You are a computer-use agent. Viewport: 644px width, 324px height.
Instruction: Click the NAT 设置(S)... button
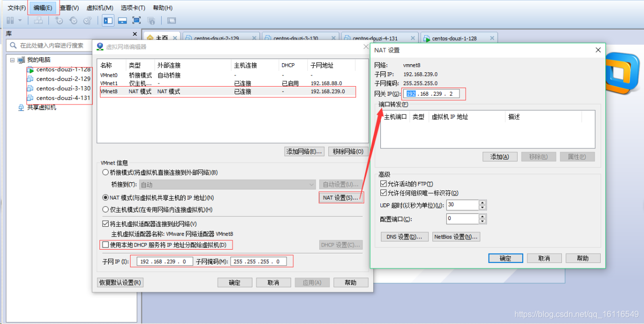tap(341, 198)
